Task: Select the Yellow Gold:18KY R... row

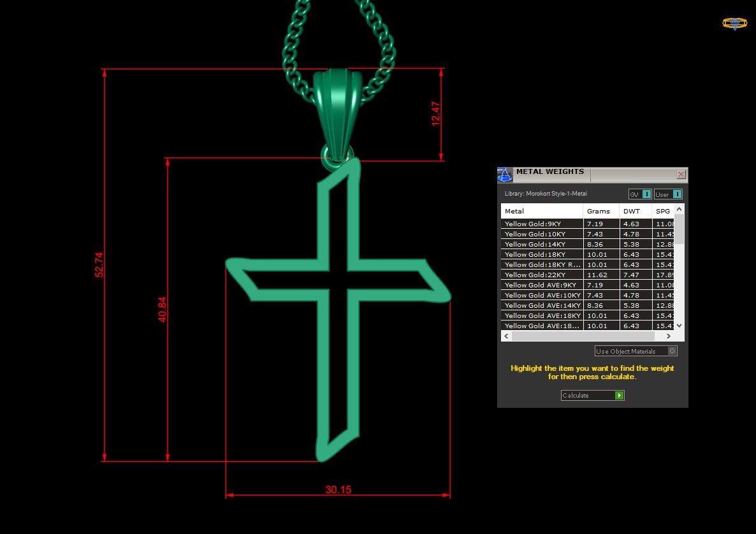Action: [587, 264]
